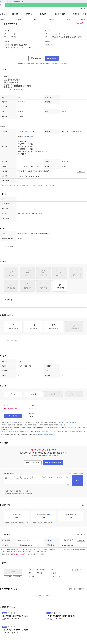Open the 취업지원 menu

(x=29, y=14)
